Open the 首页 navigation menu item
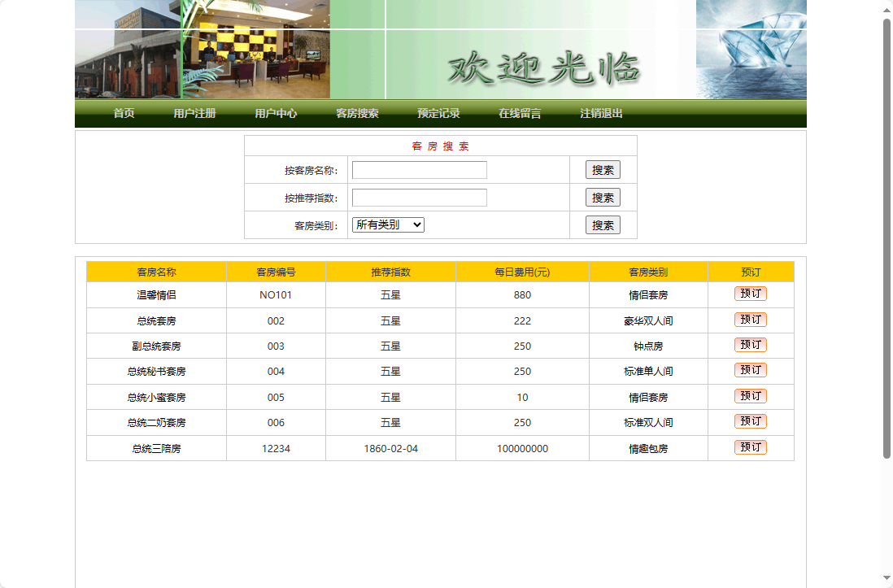This screenshot has width=893, height=588. pos(123,114)
